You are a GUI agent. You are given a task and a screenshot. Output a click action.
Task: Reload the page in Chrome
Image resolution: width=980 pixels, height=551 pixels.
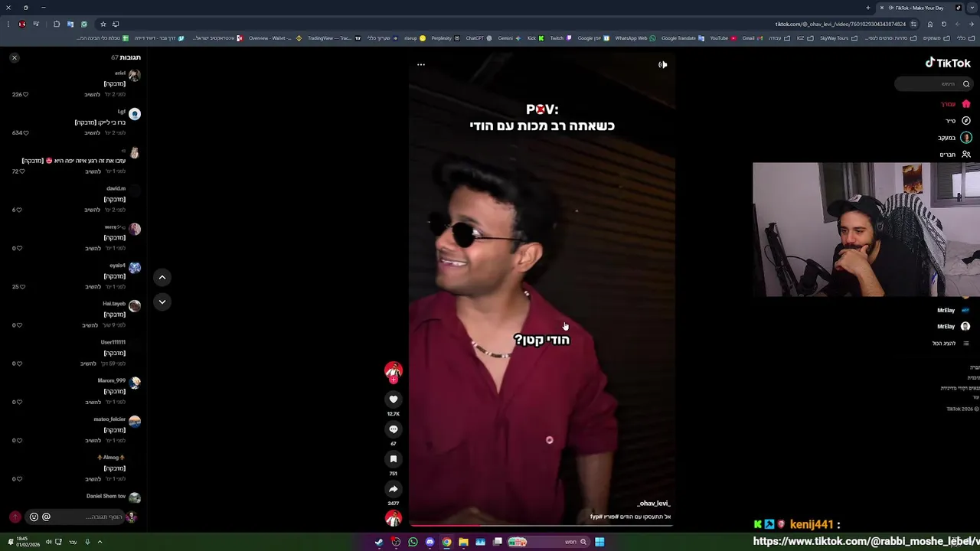(x=944, y=24)
